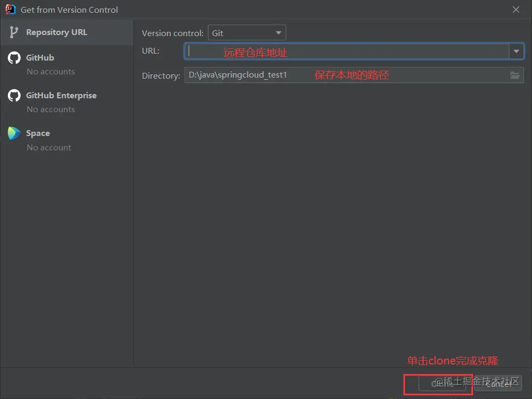Focus the repository URL input field

347,51
